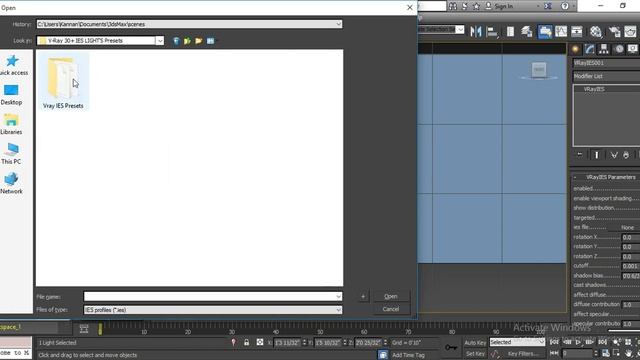Click the Key Filters button
The height and width of the screenshot is (360, 640).
click(522, 354)
